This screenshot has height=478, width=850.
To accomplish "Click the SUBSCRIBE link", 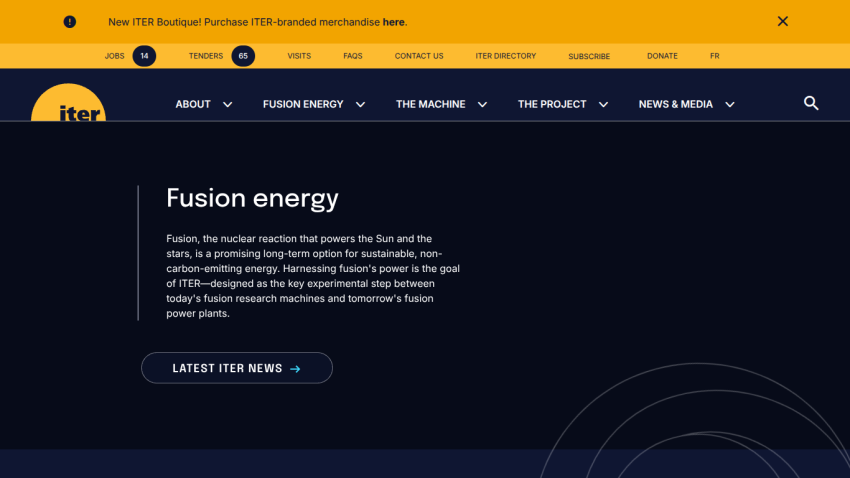I will 589,56.
